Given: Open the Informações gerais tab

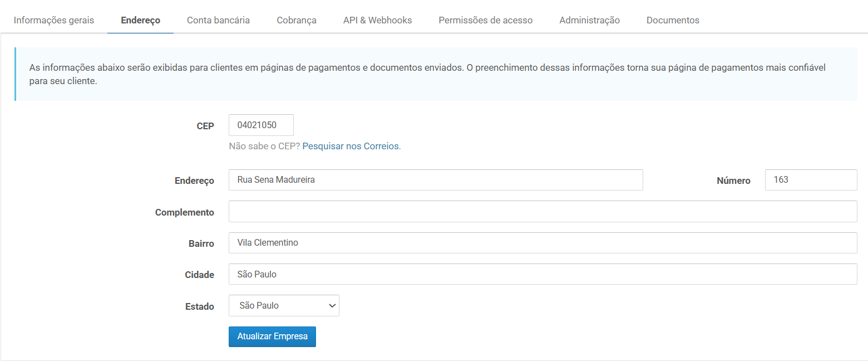Looking at the screenshot, I should point(54,20).
